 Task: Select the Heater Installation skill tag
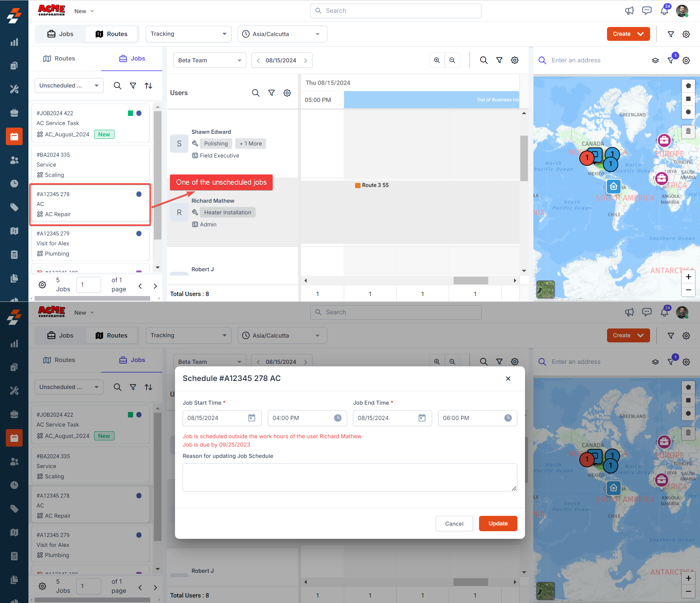227,213
